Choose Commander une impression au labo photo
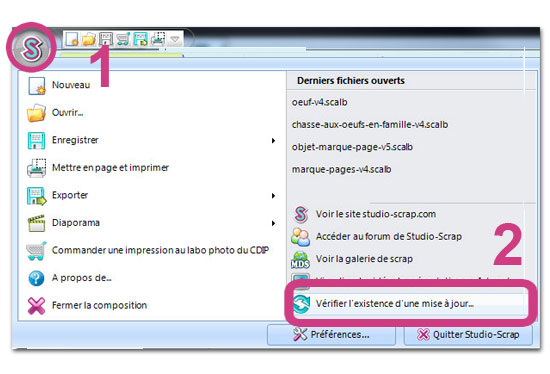550x374 pixels. click(160, 250)
